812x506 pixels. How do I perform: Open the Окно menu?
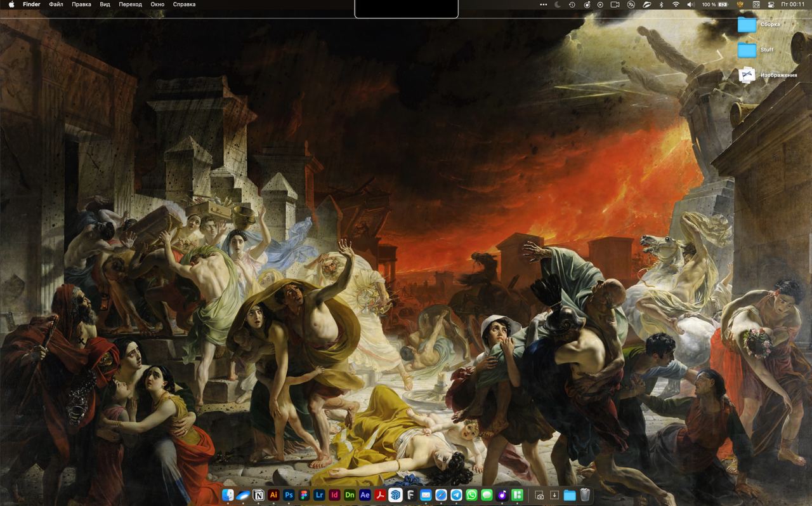tap(157, 4)
